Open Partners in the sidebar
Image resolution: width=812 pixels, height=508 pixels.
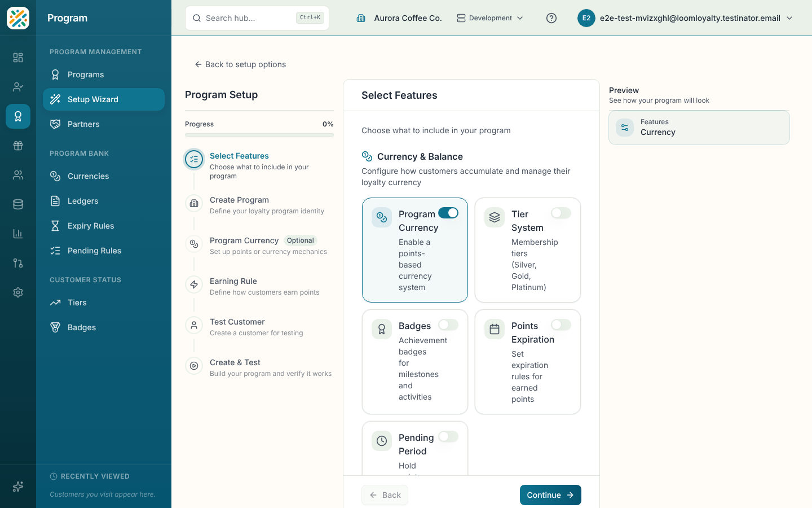104,124
